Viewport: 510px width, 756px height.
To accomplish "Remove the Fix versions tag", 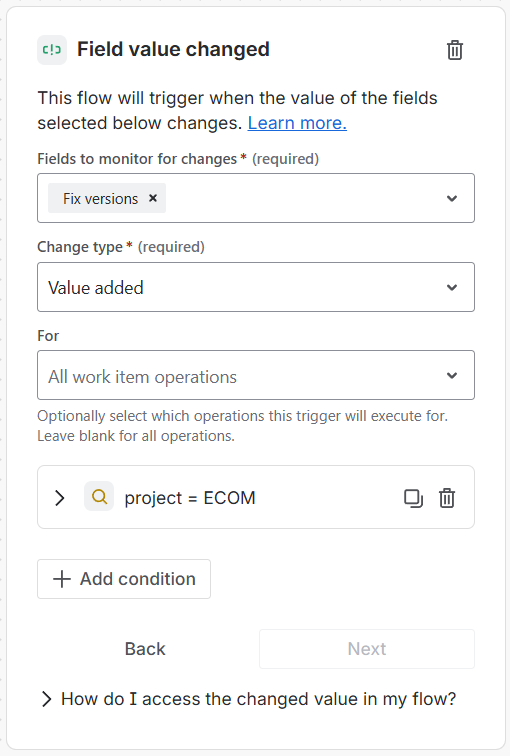I will coord(153,198).
